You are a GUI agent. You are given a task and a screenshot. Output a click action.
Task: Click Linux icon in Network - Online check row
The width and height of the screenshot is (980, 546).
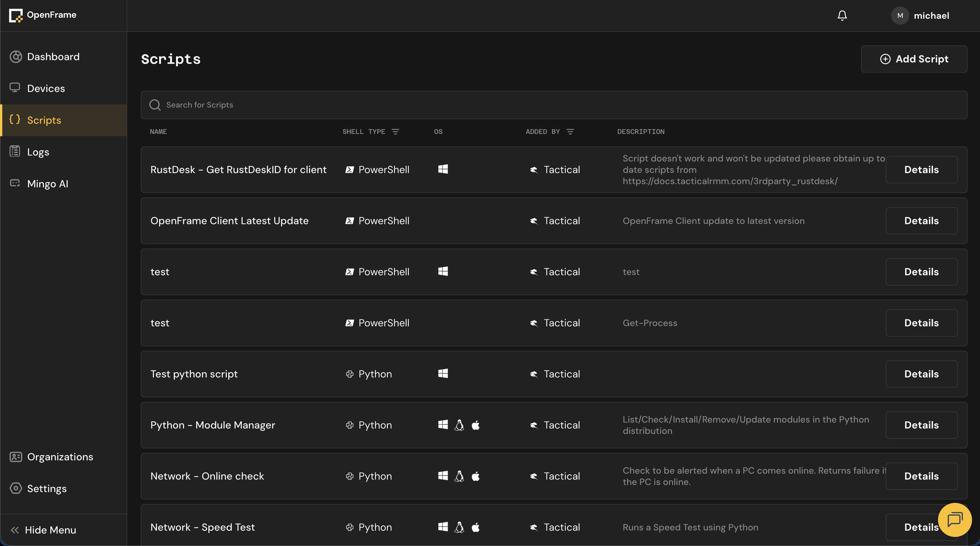459,476
